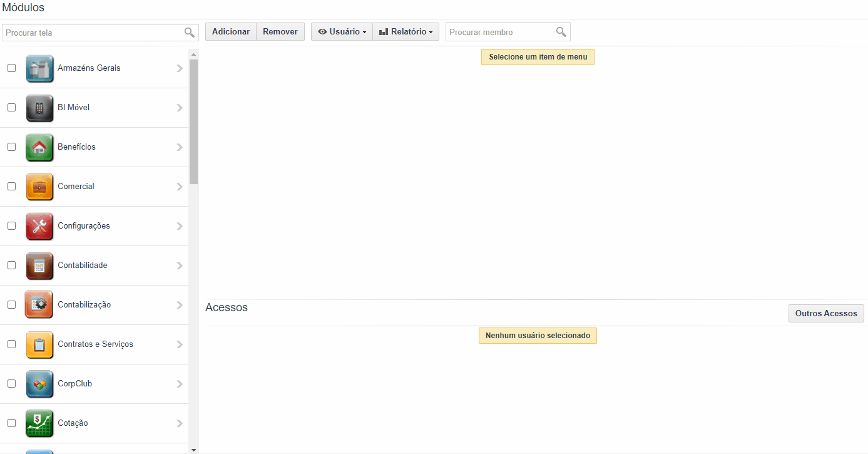Check the Cotação checkbox

coord(11,423)
